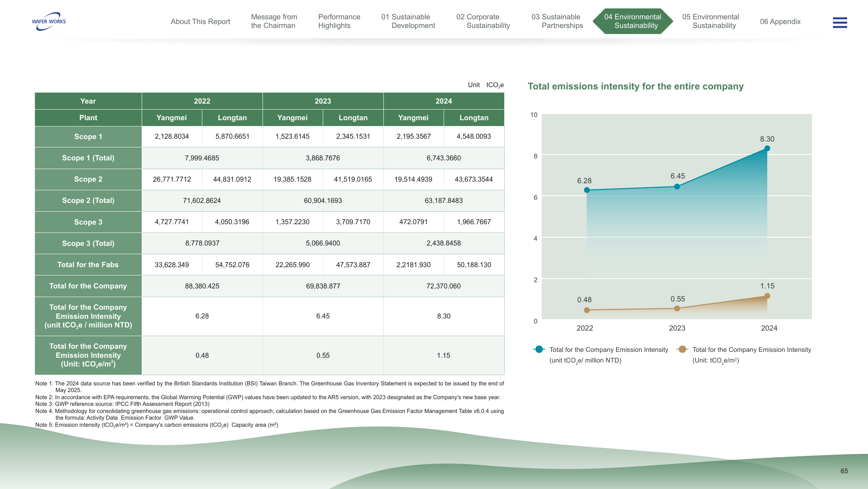Viewport: 868px width, 489px height.
Task: Click the value 72,370.060
Action: click(444, 286)
